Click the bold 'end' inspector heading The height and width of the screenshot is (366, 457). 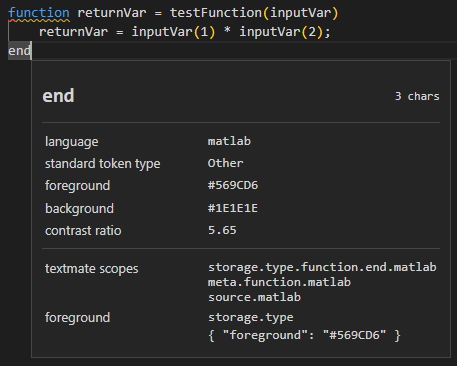click(x=58, y=96)
